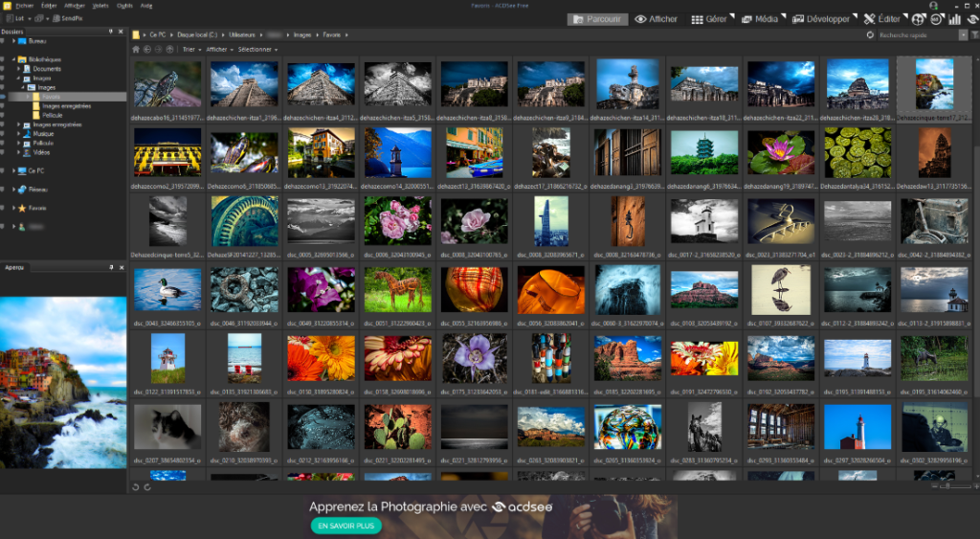Expand the Ce PC tree node
The height and width of the screenshot is (539, 980).
pos(14,170)
